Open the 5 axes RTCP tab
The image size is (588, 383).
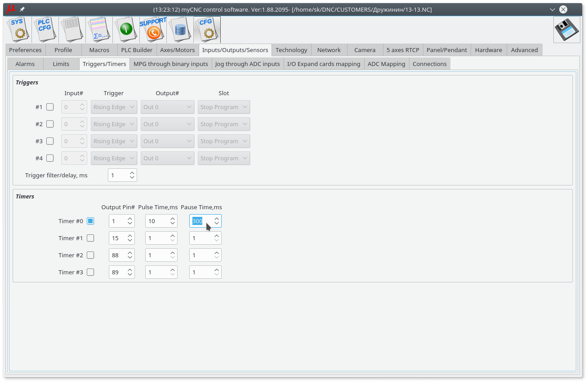coord(403,50)
